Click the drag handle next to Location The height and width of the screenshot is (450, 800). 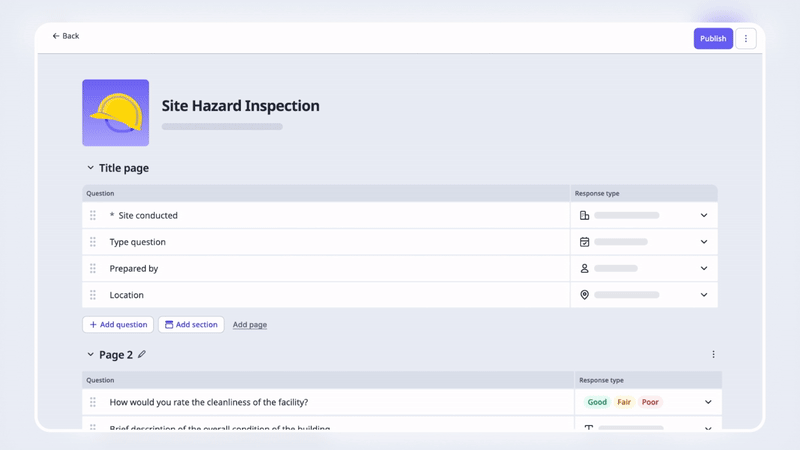tap(93, 295)
